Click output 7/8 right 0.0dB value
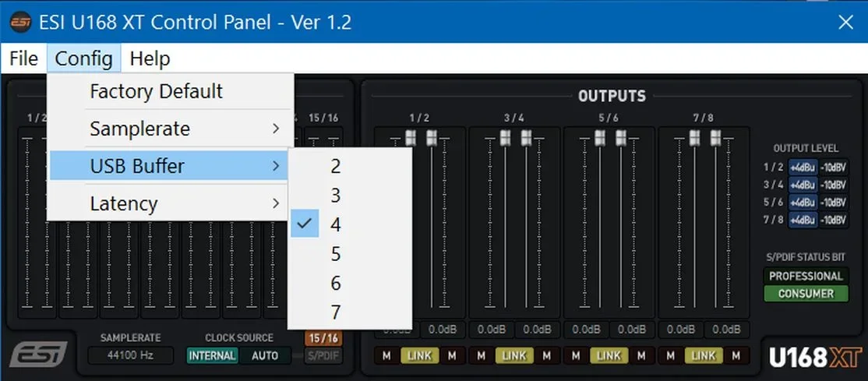This screenshot has width=868, height=381. 727,330
